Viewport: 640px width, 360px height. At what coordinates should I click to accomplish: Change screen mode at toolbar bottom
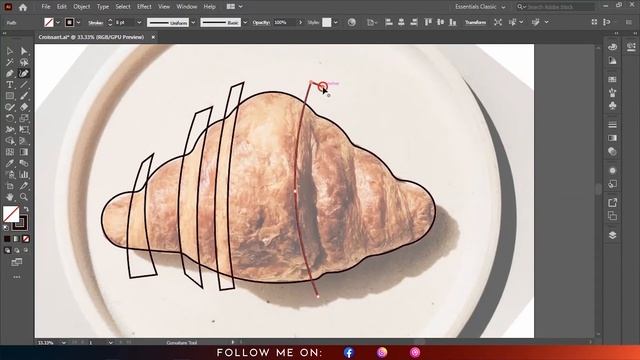point(17,262)
